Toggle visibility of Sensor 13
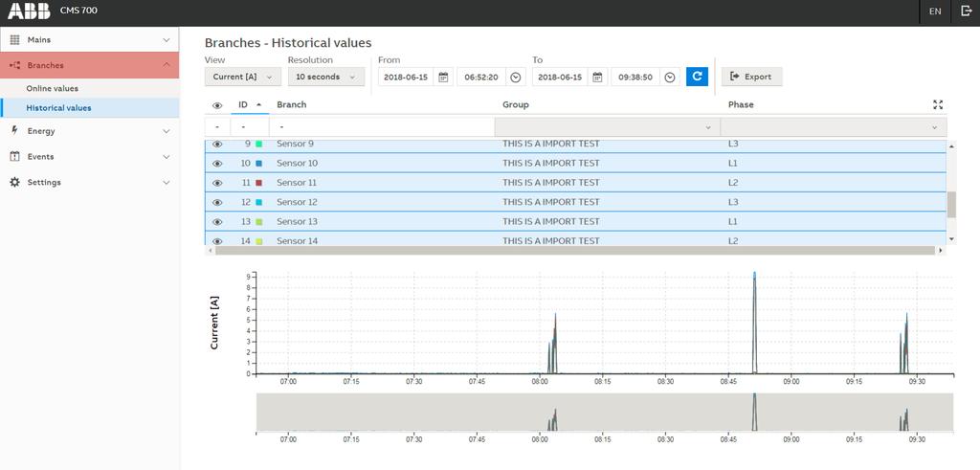The width and height of the screenshot is (980, 470). [x=217, y=221]
